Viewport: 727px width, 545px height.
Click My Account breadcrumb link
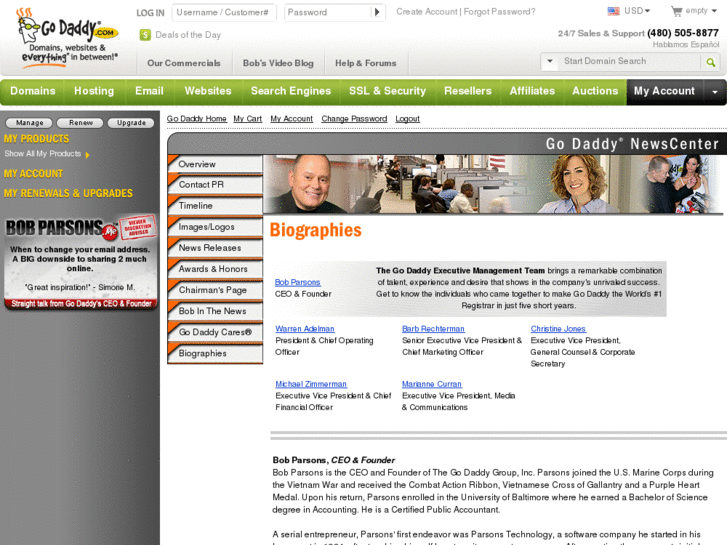coord(292,119)
